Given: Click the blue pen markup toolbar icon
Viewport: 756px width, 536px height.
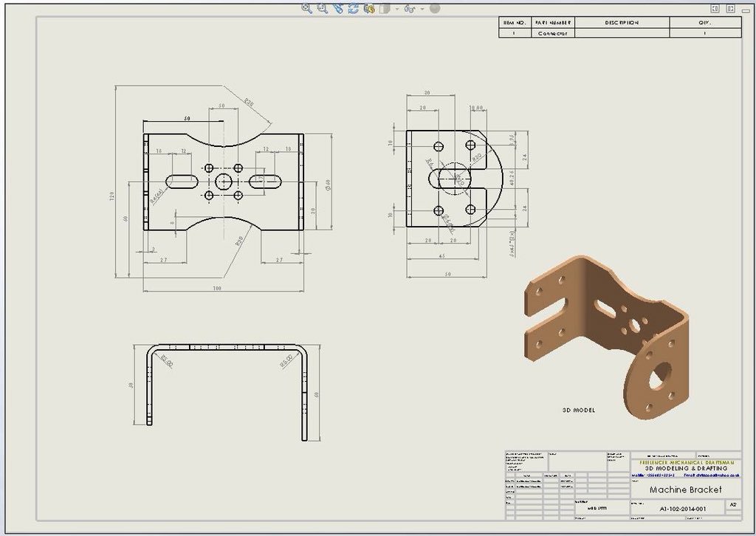Looking at the screenshot, I should 340,9.
